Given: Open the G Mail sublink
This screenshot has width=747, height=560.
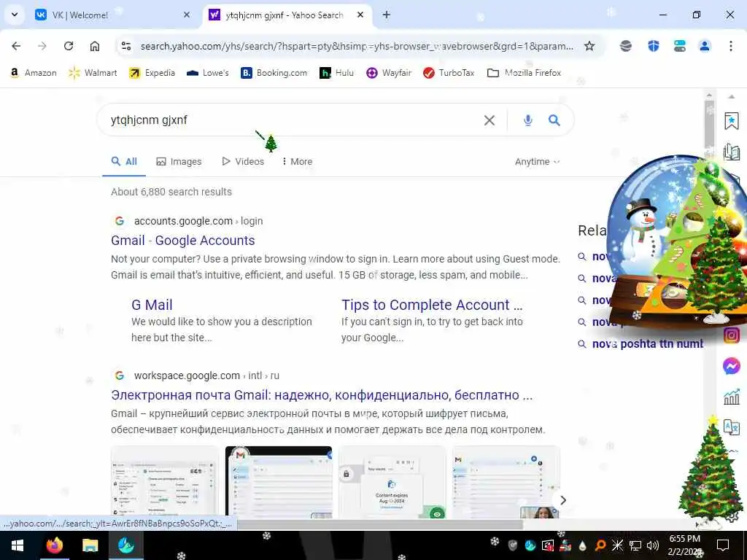Looking at the screenshot, I should click(x=152, y=305).
